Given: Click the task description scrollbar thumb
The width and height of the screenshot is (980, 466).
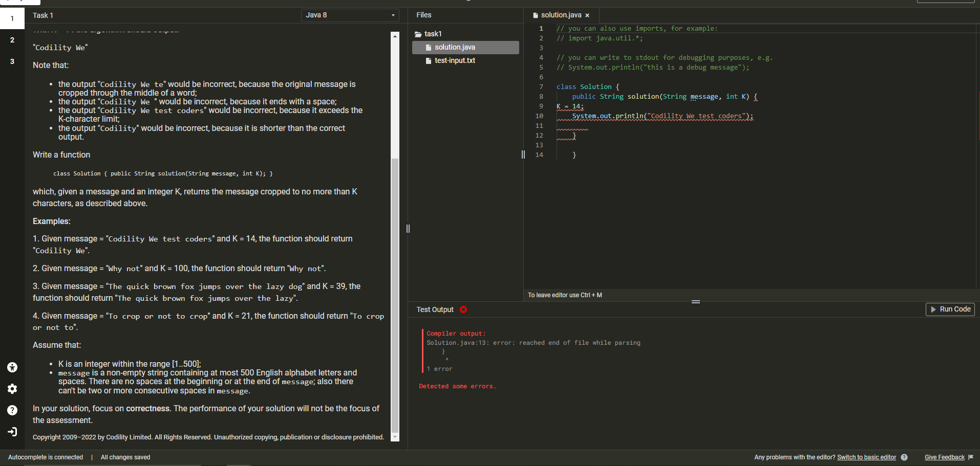Looking at the screenshot, I should (x=395, y=296).
